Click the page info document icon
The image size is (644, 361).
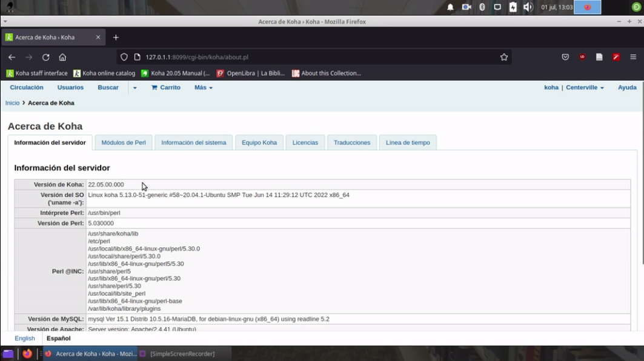(137, 57)
